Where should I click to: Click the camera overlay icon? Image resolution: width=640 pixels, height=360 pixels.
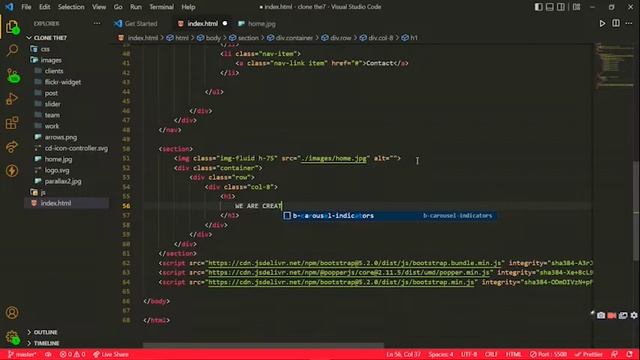point(601,315)
